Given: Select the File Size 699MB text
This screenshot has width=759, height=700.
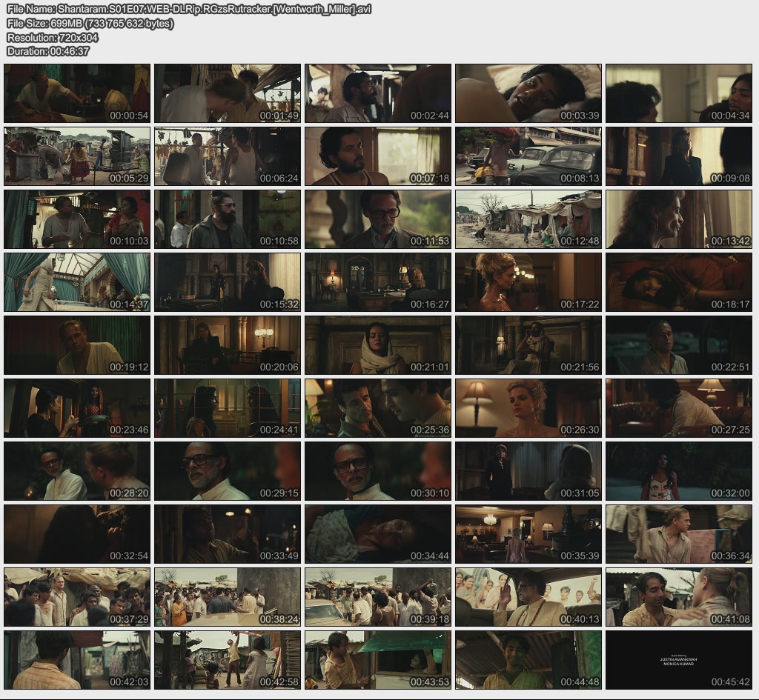Looking at the screenshot, I should pos(90,23).
